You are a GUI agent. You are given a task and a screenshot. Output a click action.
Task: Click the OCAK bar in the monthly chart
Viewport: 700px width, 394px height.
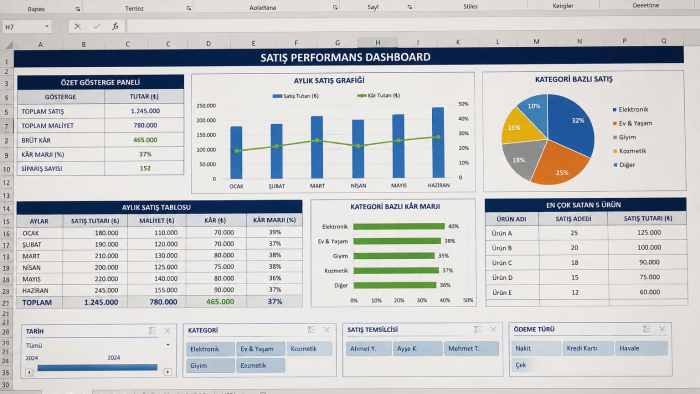pyautogui.click(x=236, y=152)
